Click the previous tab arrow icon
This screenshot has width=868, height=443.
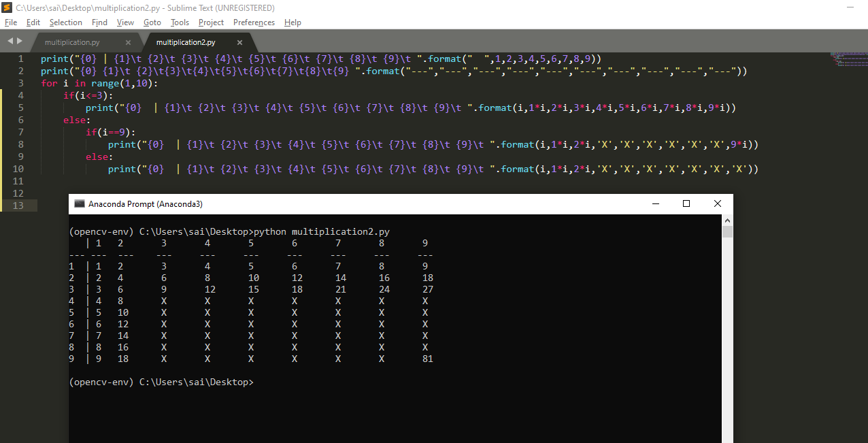click(x=10, y=42)
